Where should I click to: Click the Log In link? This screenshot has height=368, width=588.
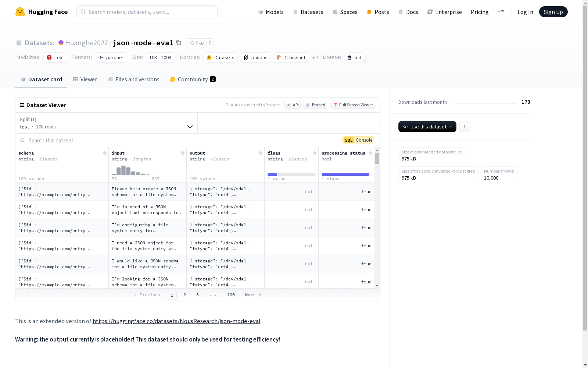(525, 12)
